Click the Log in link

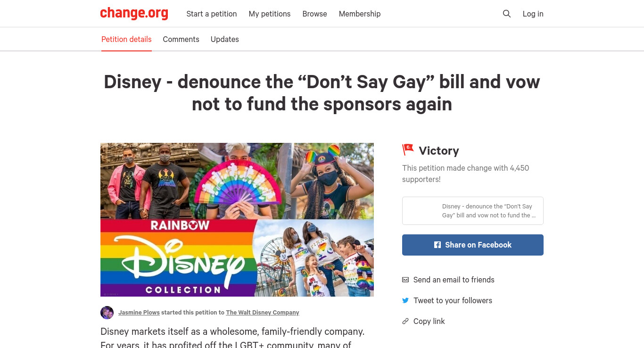click(x=533, y=14)
